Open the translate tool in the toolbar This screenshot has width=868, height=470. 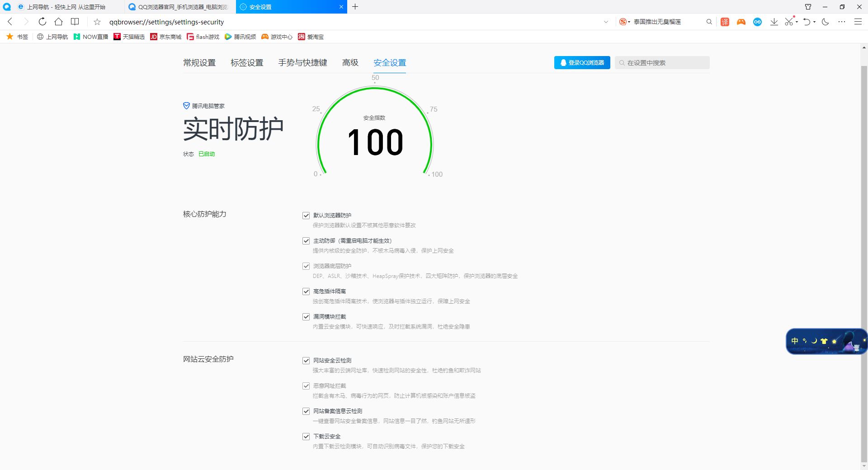(725, 21)
